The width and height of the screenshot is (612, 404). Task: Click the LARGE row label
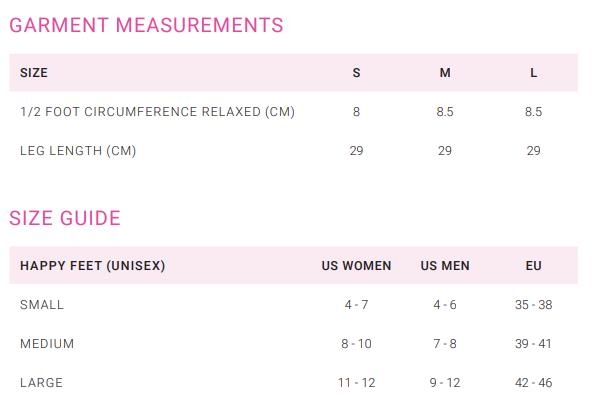(41, 383)
